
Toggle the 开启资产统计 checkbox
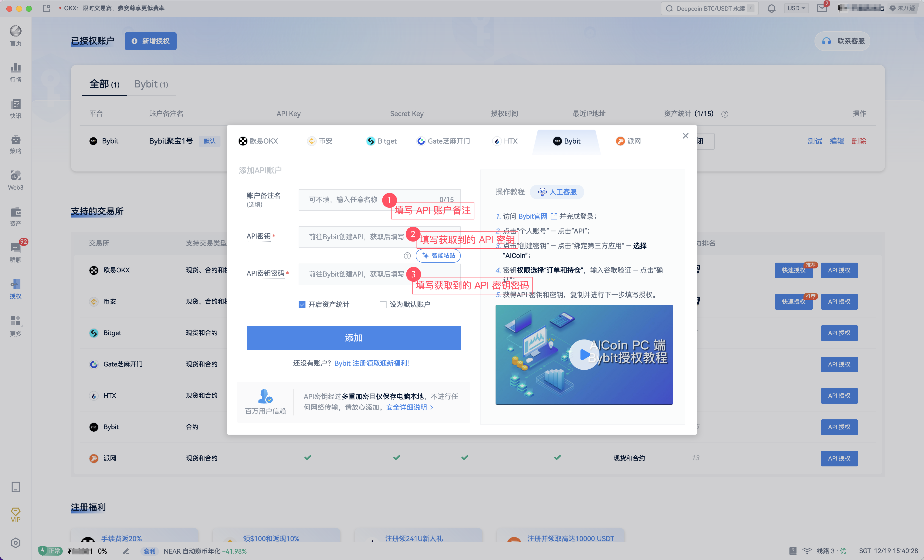(x=302, y=304)
